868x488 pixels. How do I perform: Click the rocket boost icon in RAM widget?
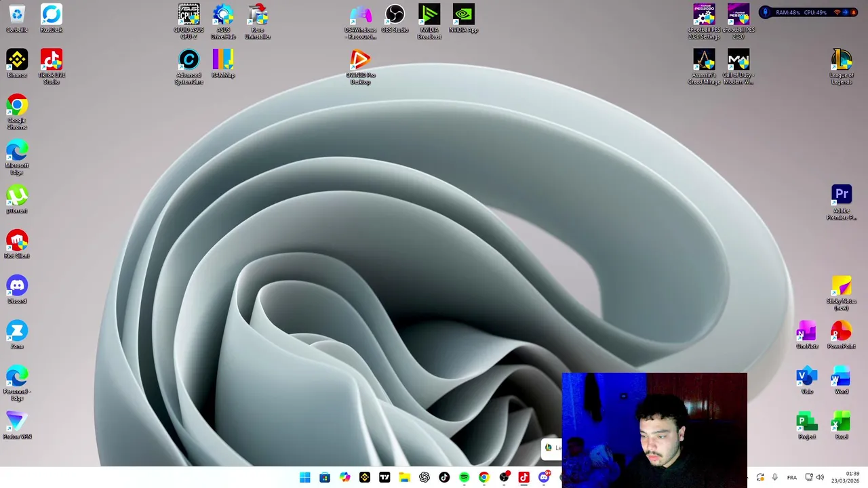click(766, 12)
